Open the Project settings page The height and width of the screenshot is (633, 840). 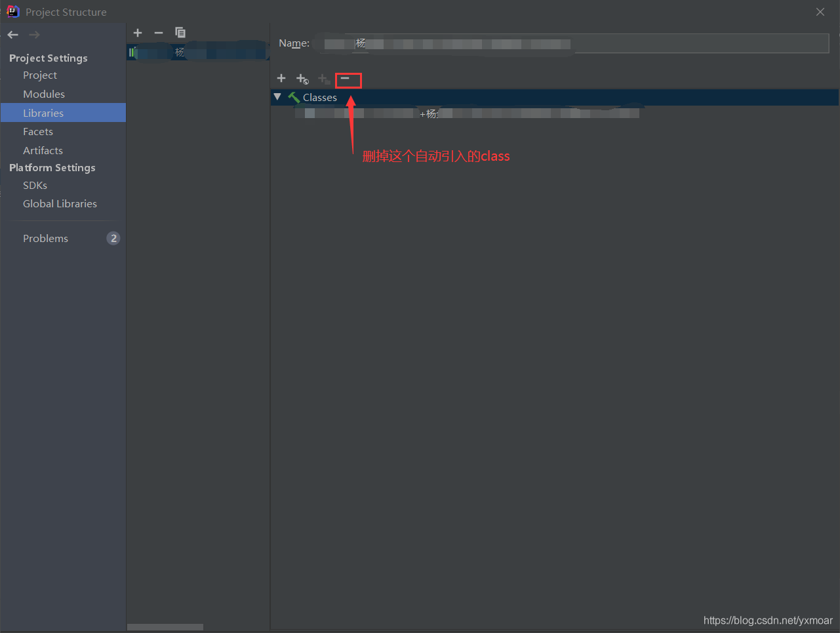pos(40,75)
